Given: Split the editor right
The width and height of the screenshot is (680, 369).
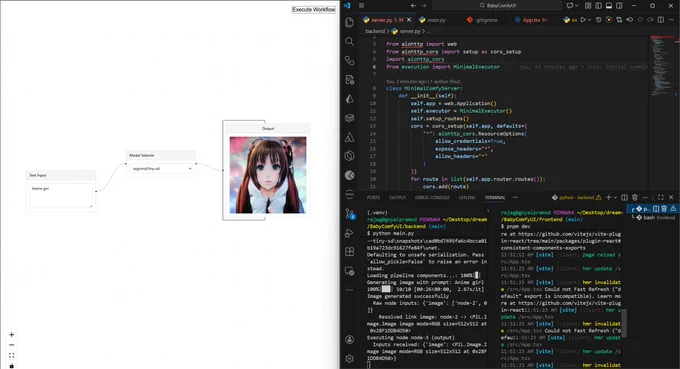Looking at the screenshot, I should click(x=661, y=20).
